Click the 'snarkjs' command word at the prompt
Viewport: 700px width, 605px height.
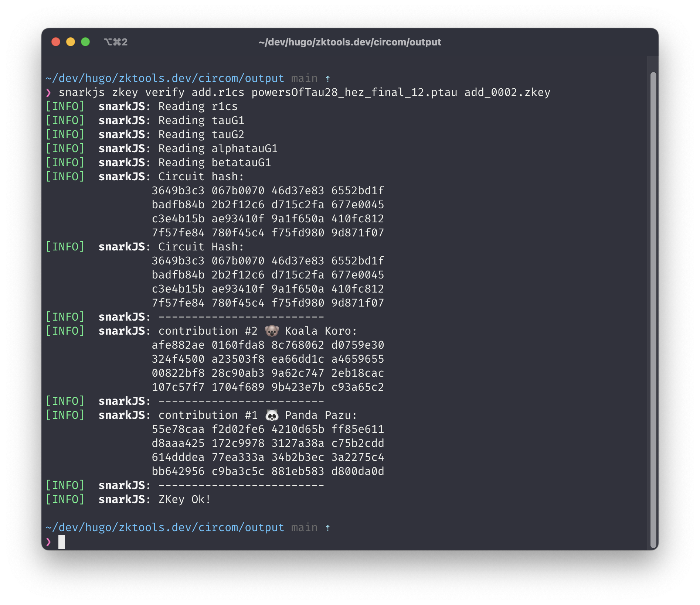81,92
